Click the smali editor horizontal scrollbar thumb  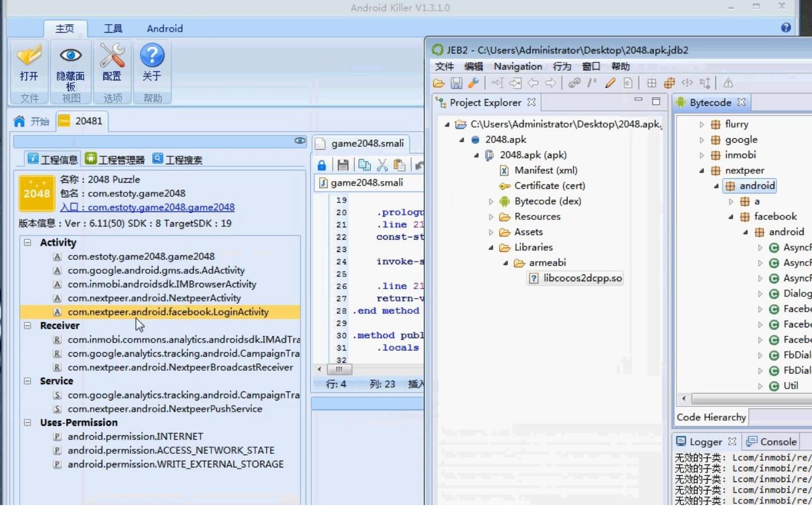coord(339,370)
